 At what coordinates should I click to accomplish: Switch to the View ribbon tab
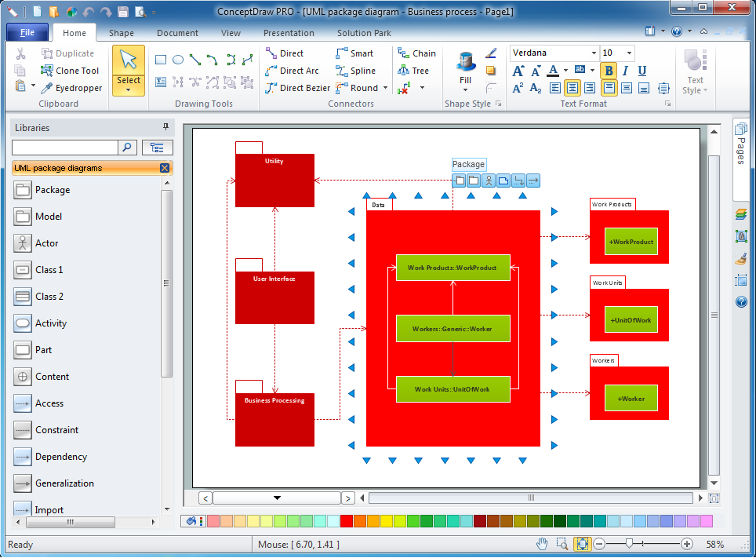click(231, 33)
